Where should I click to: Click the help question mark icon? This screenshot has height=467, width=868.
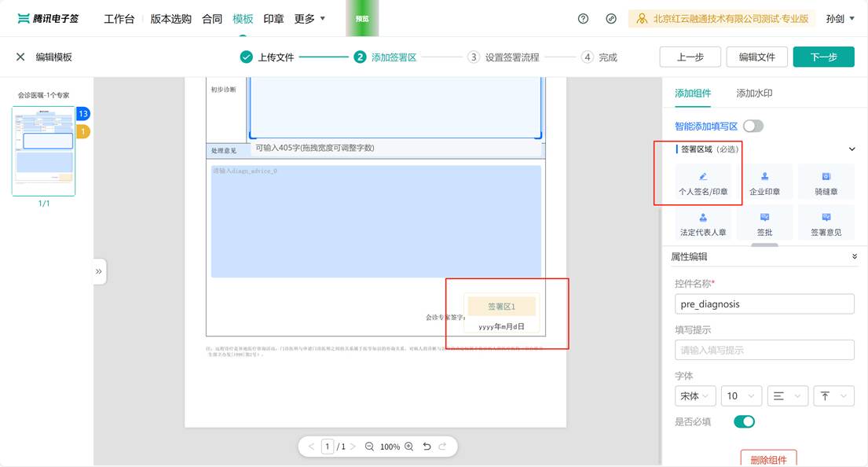[x=583, y=19]
